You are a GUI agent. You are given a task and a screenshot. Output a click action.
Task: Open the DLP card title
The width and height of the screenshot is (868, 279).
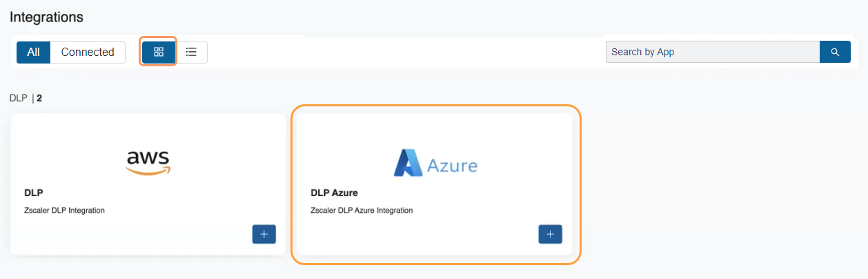(x=34, y=193)
